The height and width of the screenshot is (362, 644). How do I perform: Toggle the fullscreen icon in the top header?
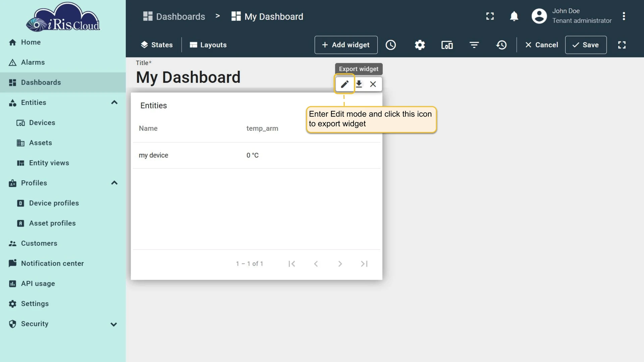click(490, 16)
